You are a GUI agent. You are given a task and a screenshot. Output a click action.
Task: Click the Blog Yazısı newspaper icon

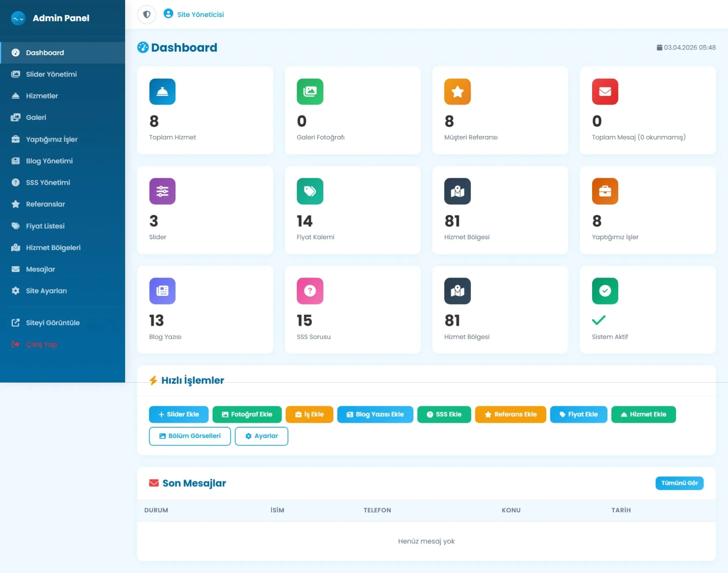tap(162, 291)
